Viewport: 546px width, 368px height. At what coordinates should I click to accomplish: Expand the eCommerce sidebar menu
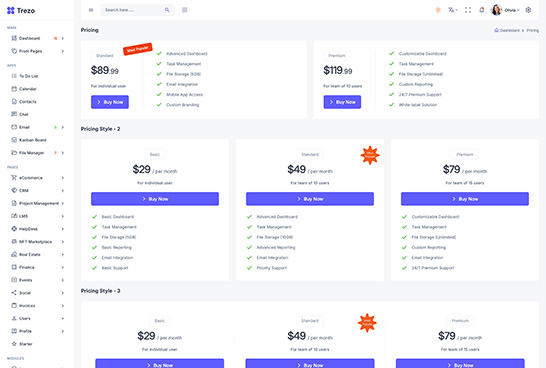(x=38, y=178)
